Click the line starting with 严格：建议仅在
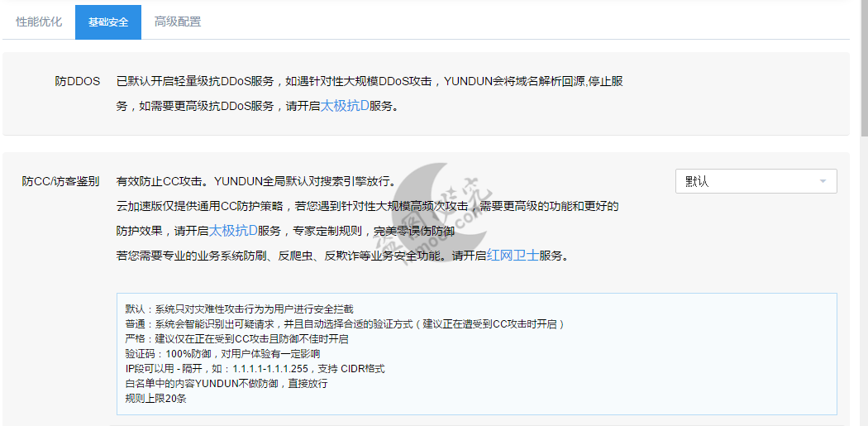The width and height of the screenshot is (868, 426). pyautogui.click(x=236, y=338)
